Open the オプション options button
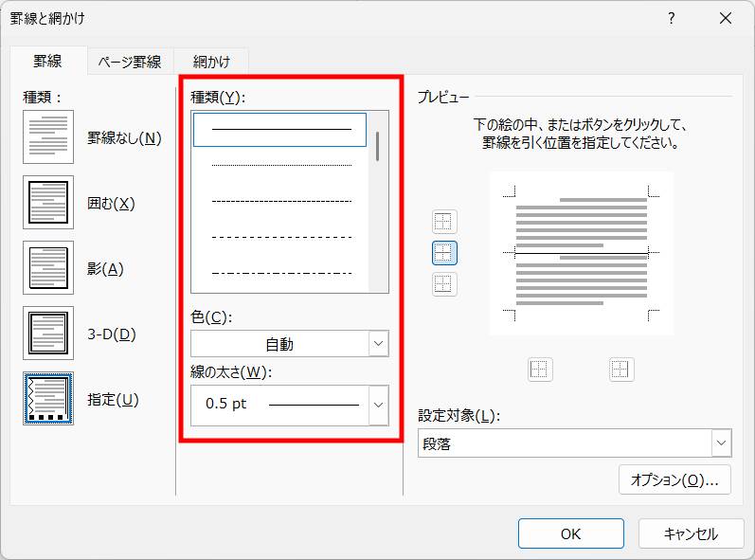755x560 pixels. pyautogui.click(x=674, y=480)
